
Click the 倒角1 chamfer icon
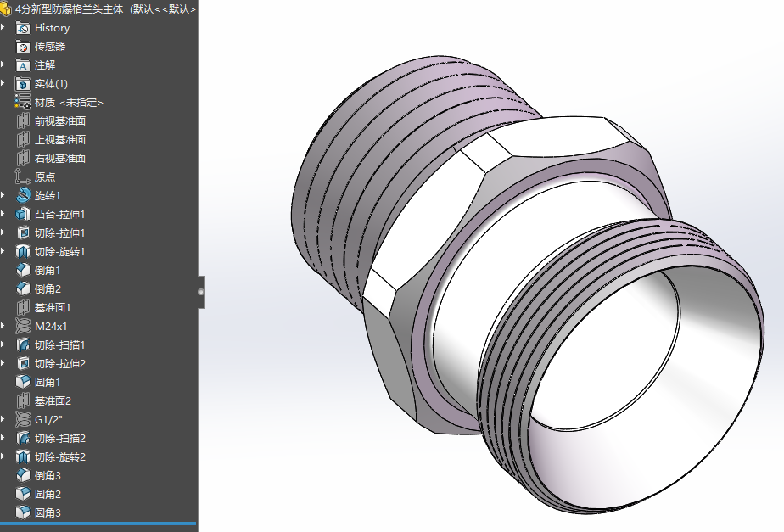click(x=23, y=271)
